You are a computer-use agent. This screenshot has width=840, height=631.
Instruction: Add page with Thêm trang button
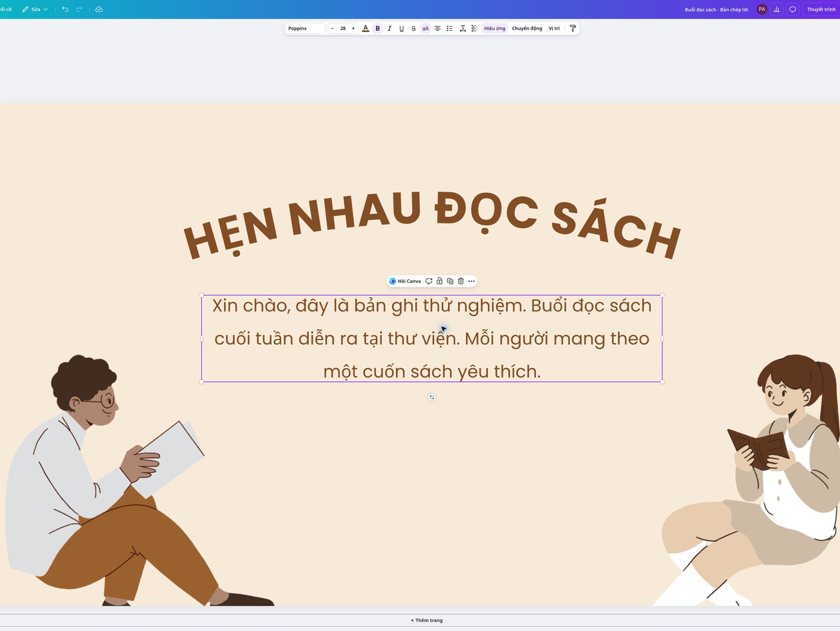point(427,620)
